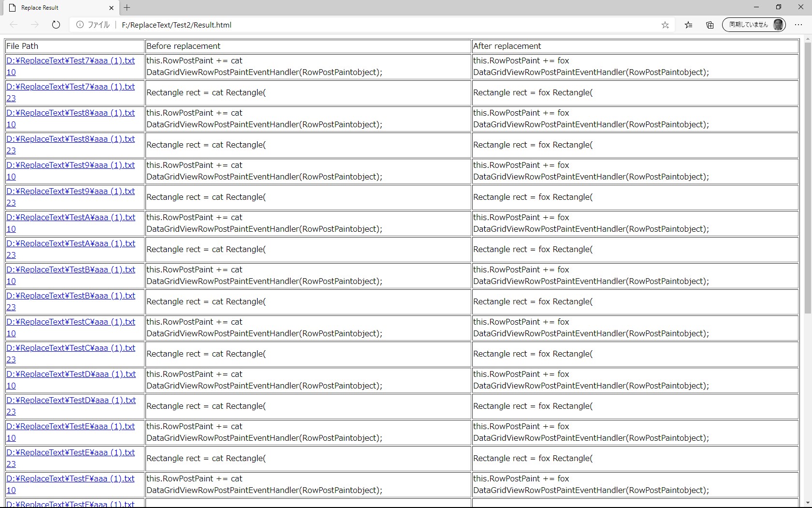Click TestE 'Rectangle rect = cat Rectangle(' cell

pyautogui.click(x=308, y=458)
